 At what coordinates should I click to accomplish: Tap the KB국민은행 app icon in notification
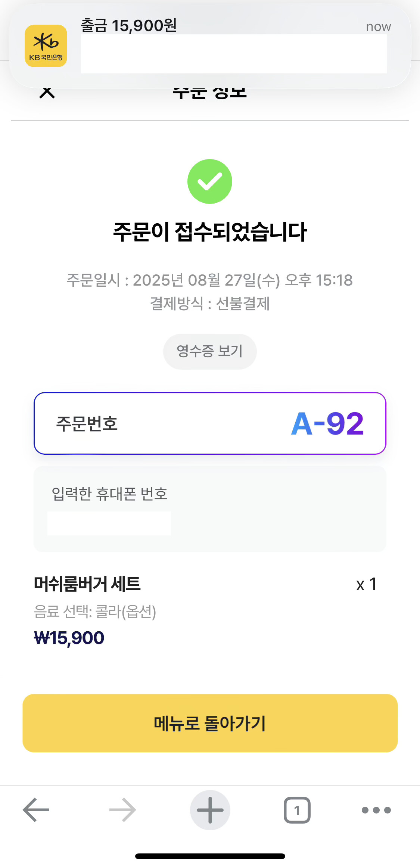pyautogui.click(x=46, y=46)
